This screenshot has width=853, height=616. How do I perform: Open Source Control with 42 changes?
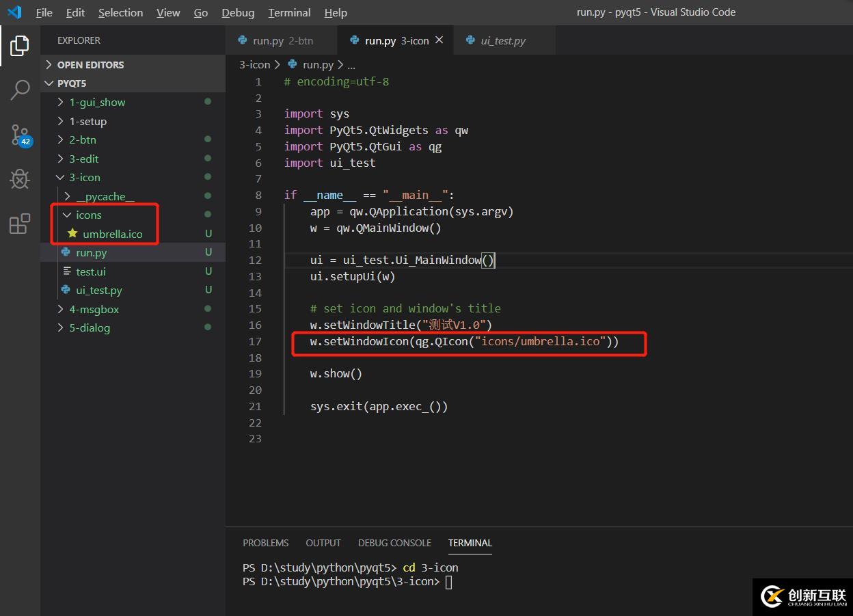21,135
